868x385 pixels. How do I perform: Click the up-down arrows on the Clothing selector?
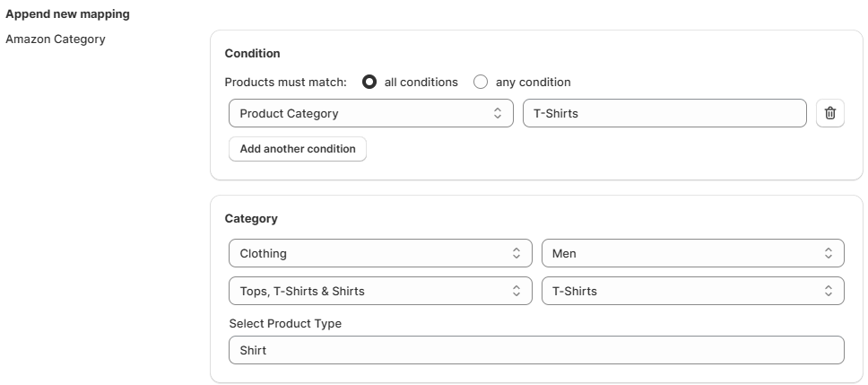pyautogui.click(x=516, y=253)
